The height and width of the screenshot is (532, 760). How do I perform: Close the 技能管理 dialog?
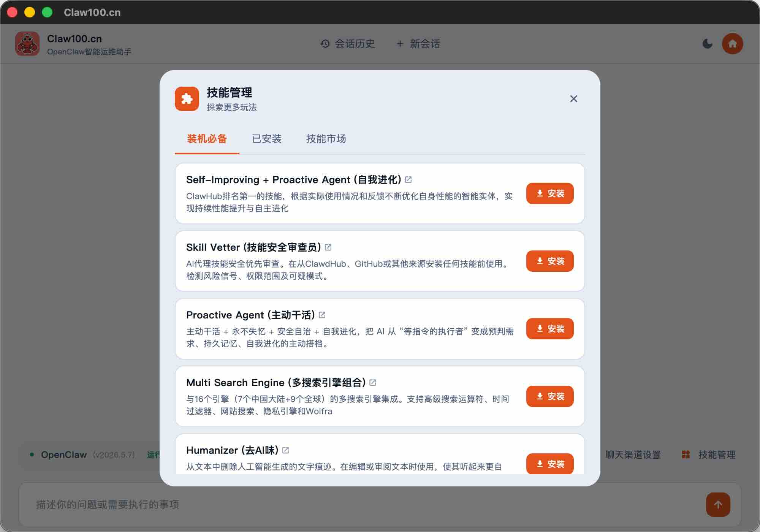[573, 99]
